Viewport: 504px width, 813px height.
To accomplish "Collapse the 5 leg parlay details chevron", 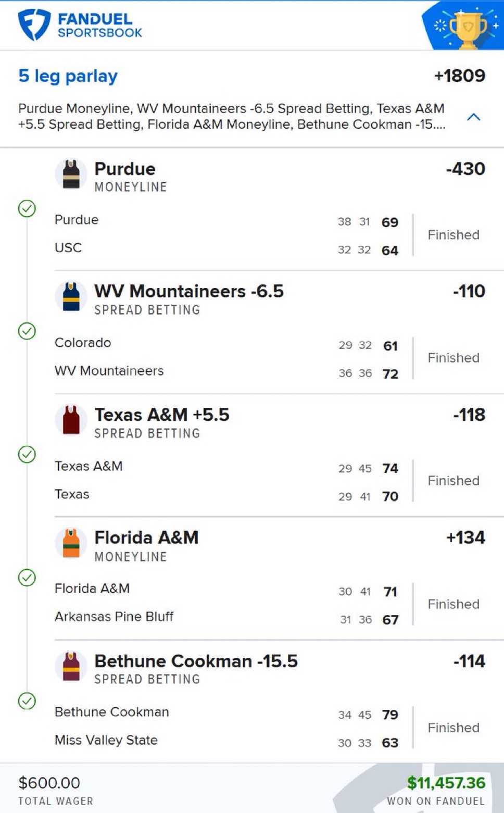I will (473, 117).
